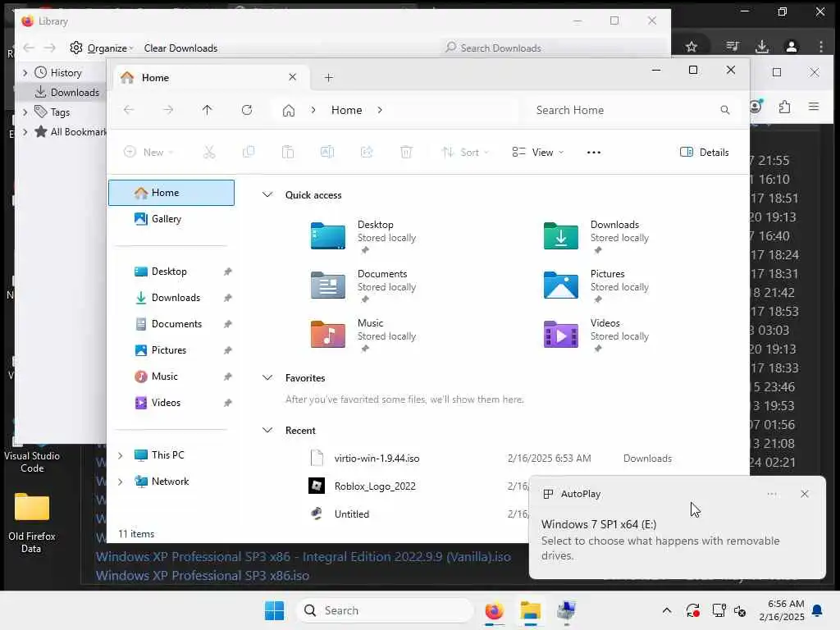Click the search magnifier in Search Home

pyautogui.click(x=725, y=111)
